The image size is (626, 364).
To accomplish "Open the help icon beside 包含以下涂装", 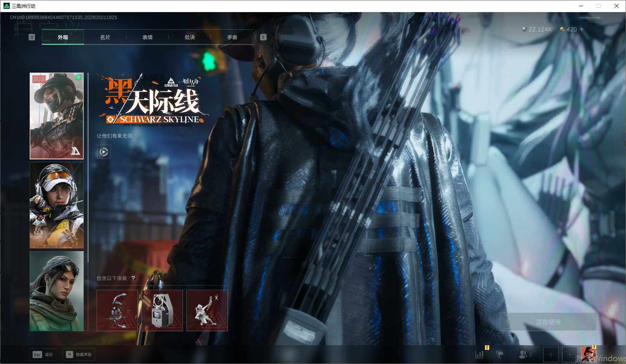I will 133,278.
